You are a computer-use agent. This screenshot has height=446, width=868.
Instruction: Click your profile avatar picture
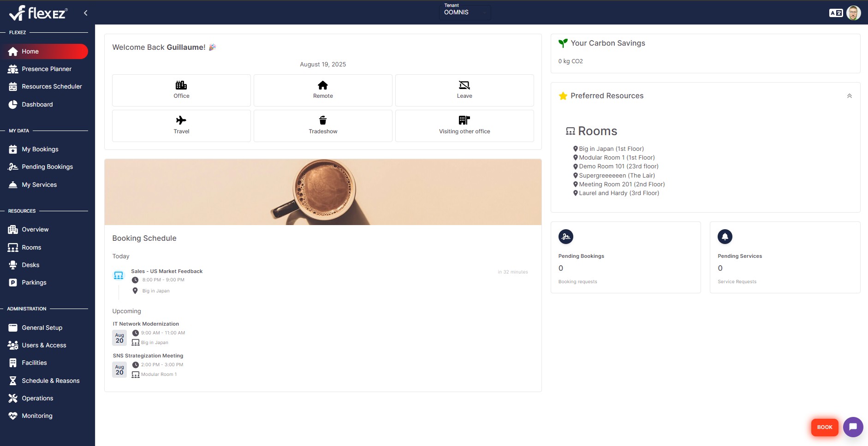854,12
